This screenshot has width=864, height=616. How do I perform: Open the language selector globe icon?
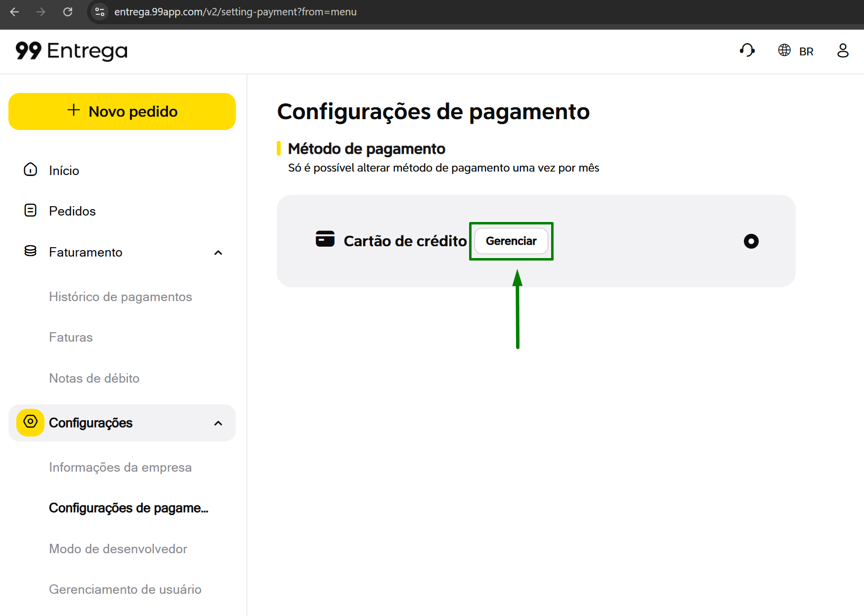[784, 50]
